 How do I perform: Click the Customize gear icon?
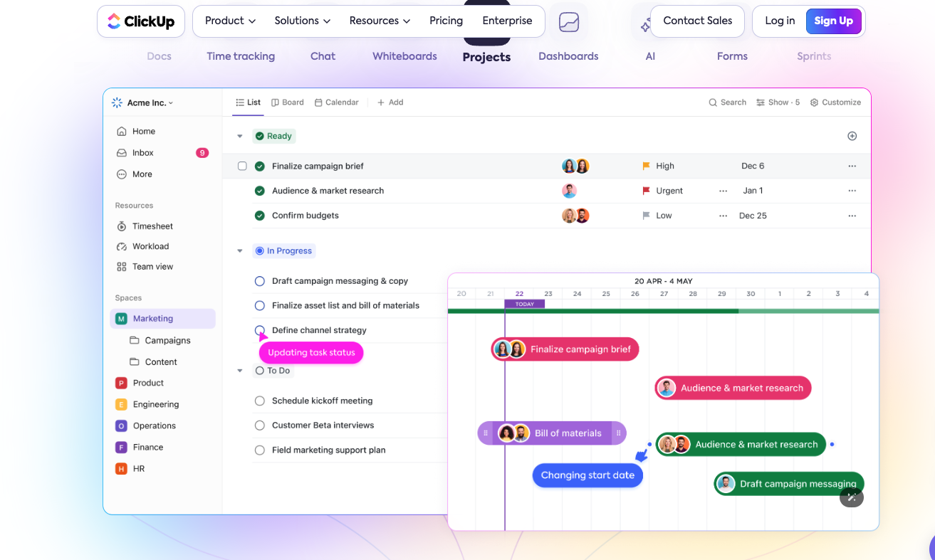pos(815,102)
